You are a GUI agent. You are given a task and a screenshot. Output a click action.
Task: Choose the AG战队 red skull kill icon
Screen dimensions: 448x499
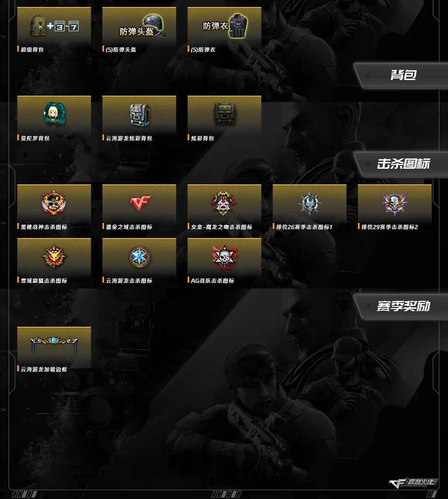(x=224, y=257)
